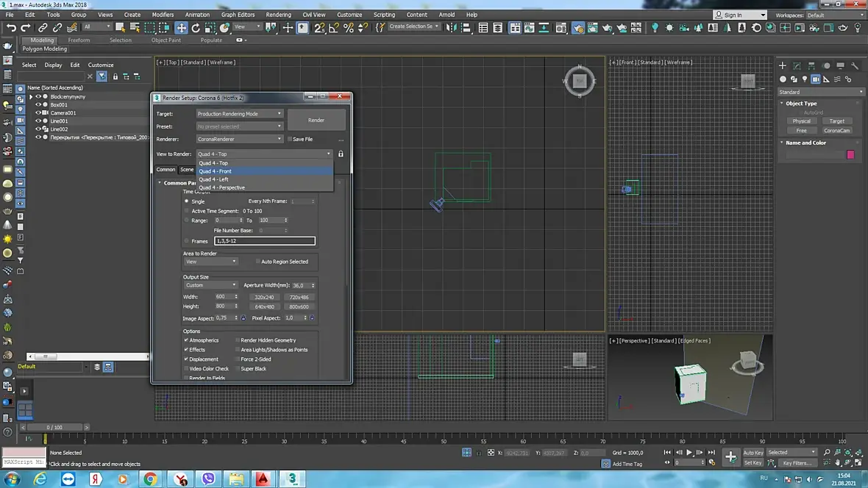Viewport: 868px width, 488px height.
Task: Open the Rendering menu
Action: pos(278,15)
